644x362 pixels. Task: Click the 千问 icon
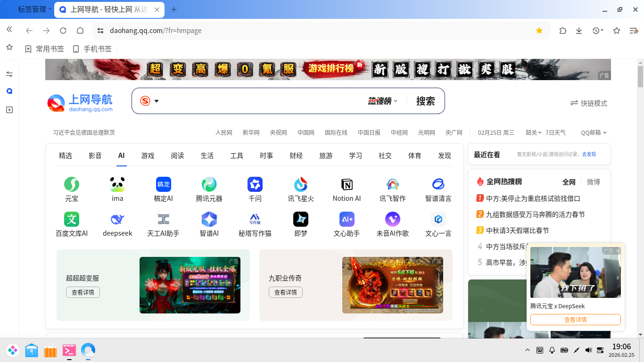point(255,184)
